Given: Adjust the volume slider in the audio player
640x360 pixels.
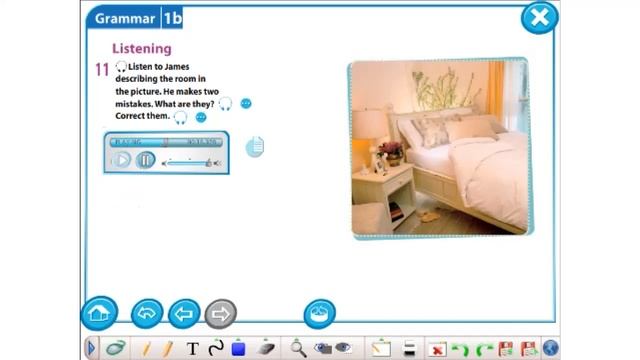Looking at the screenshot, I should [x=189, y=163].
